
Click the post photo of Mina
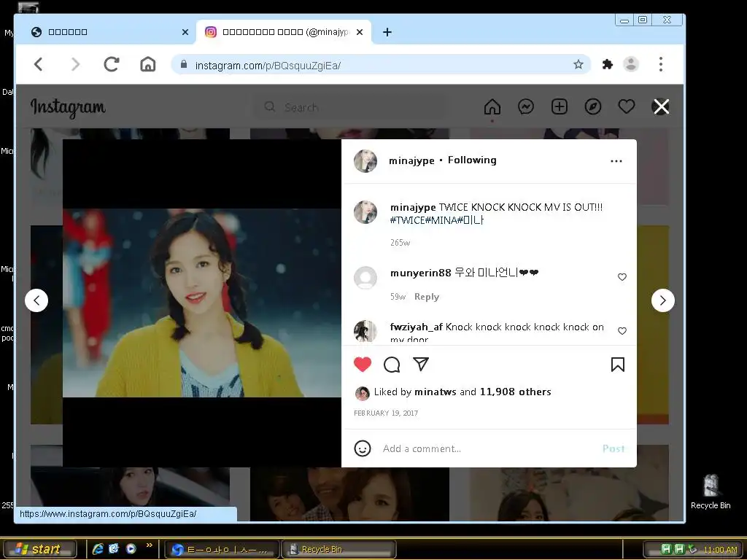[x=202, y=303]
